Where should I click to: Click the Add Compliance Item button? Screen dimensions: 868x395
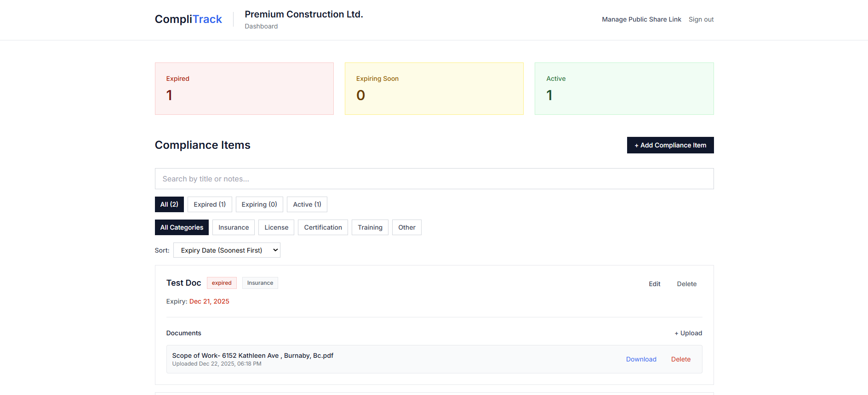670,145
